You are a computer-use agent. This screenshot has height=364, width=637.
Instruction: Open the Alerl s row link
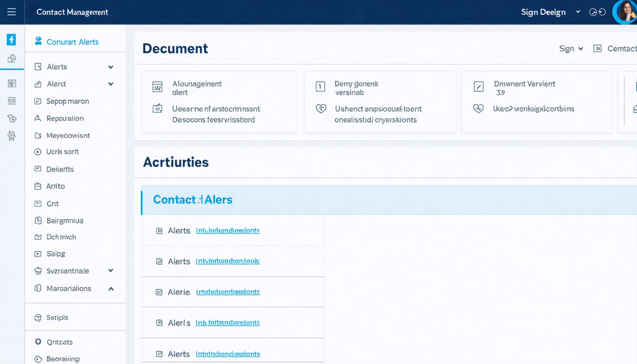click(227, 322)
